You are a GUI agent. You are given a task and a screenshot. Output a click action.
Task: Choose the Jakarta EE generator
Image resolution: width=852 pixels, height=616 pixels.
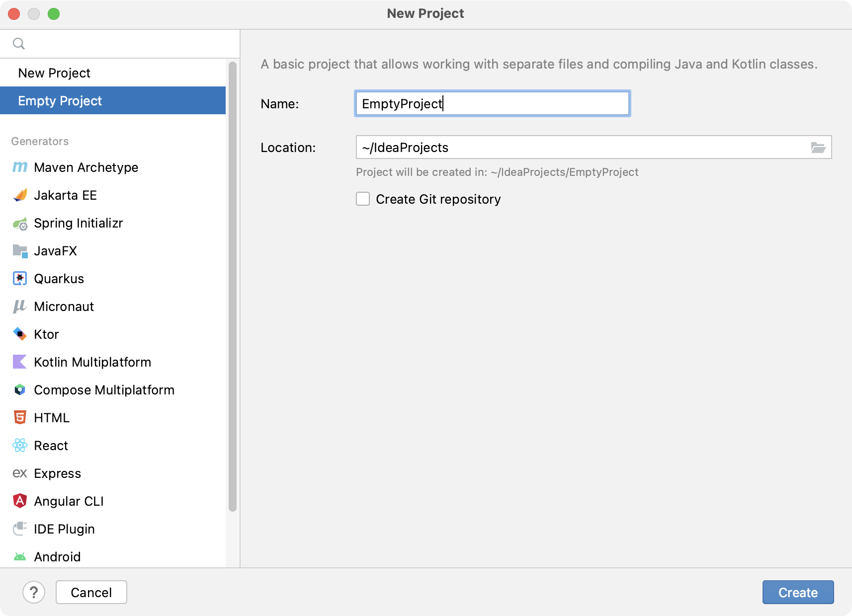[113, 195]
